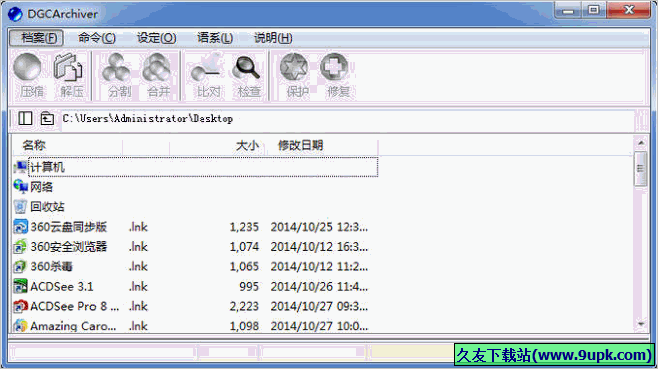The height and width of the screenshot is (369, 658).
Task: Select the 合并 merge tool icon
Action: click(x=157, y=67)
